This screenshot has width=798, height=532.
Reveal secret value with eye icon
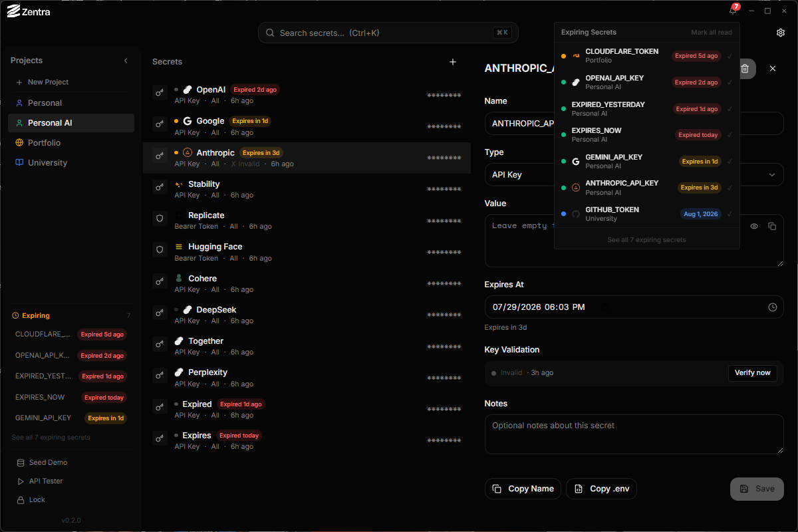pyautogui.click(x=754, y=226)
